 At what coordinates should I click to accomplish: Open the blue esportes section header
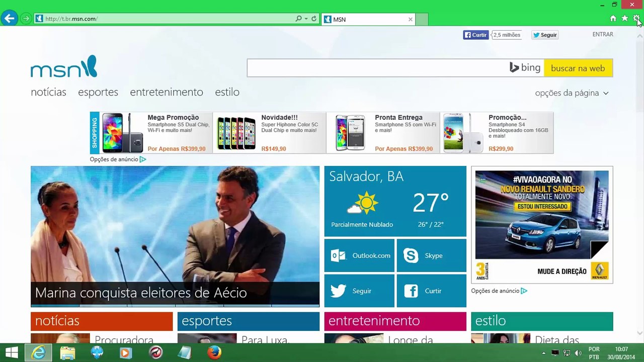pyautogui.click(x=248, y=321)
